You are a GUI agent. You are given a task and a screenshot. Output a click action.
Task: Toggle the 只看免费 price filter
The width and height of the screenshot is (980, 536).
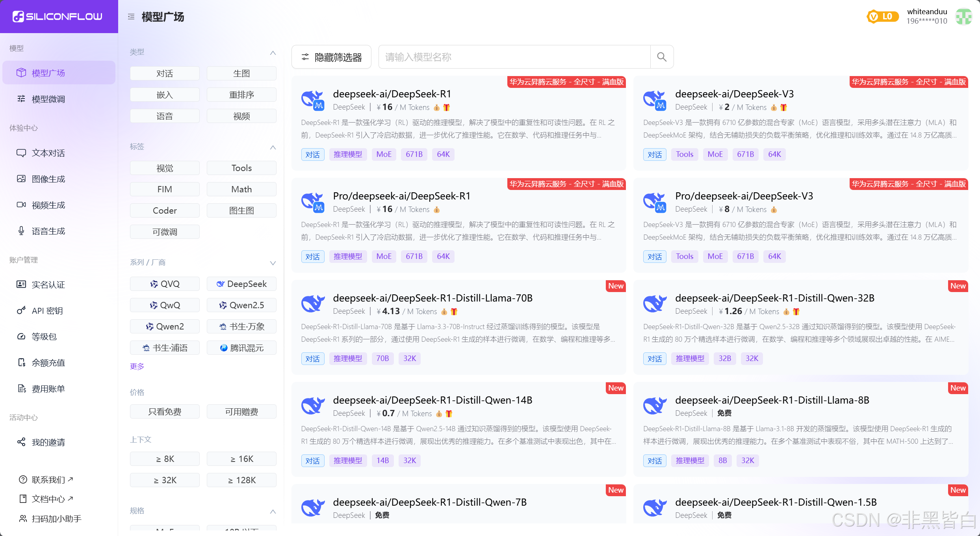(165, 411)
